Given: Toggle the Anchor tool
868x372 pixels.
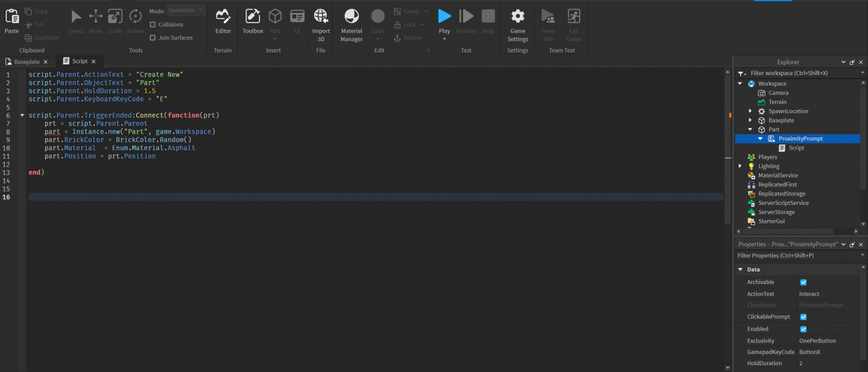Looking at the screenshot, I should point(409,37).
